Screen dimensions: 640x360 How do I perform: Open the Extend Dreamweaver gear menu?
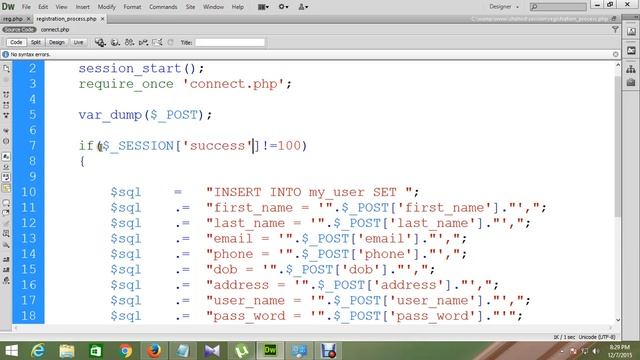(283, 7)
